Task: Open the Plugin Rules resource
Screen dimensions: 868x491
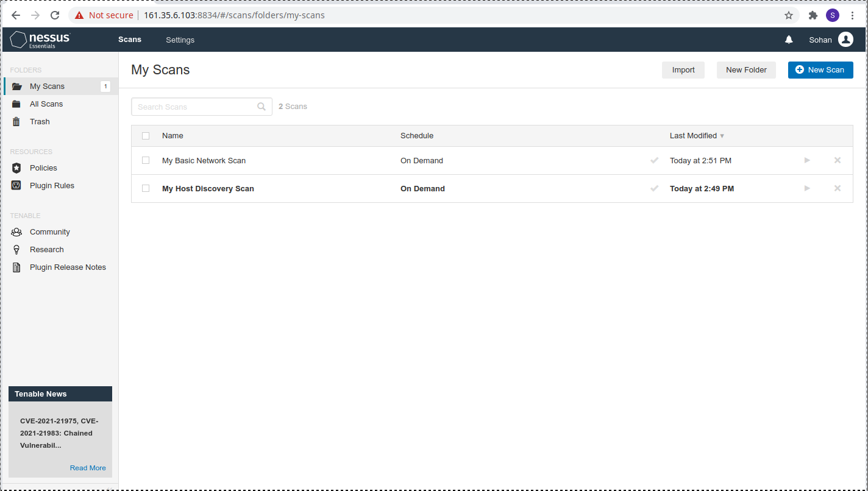Action: [52, 185]
